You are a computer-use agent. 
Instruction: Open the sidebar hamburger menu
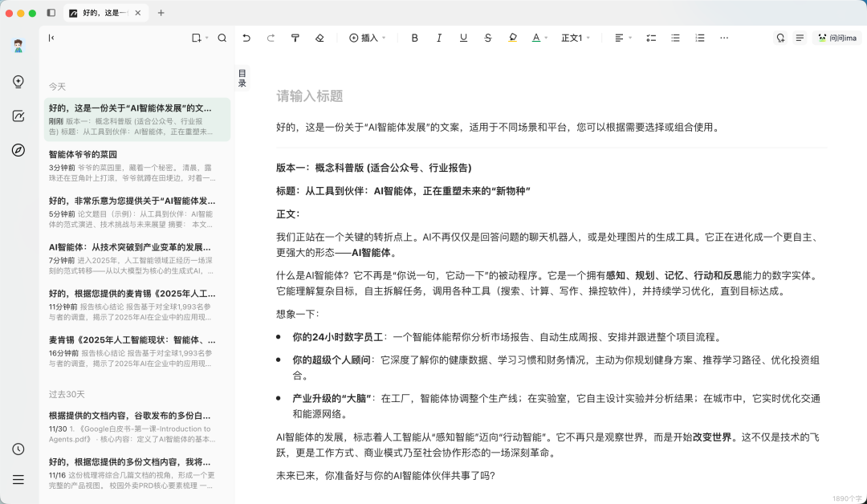coord(18,480)
